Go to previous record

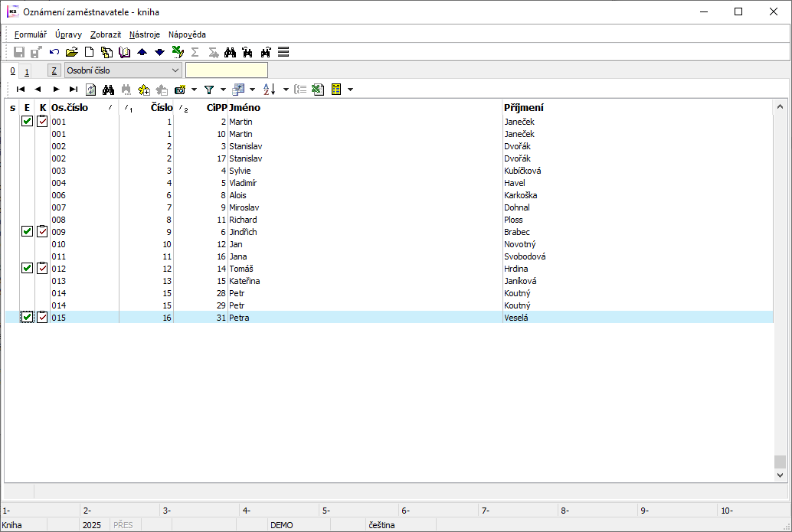pyautogui.click(x=38, y=90)
